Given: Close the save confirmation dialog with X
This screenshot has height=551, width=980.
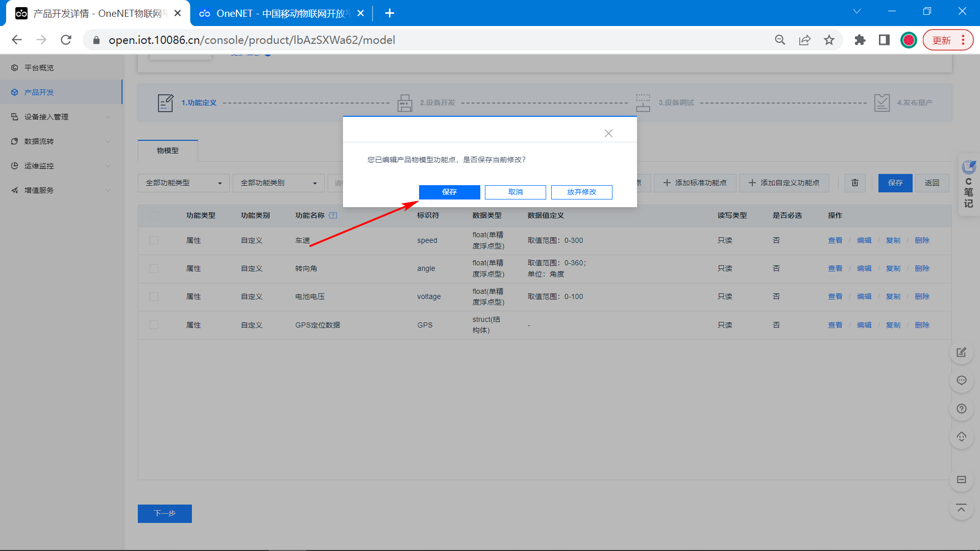Looking at the screenshot, I should [x=608, y=133].
